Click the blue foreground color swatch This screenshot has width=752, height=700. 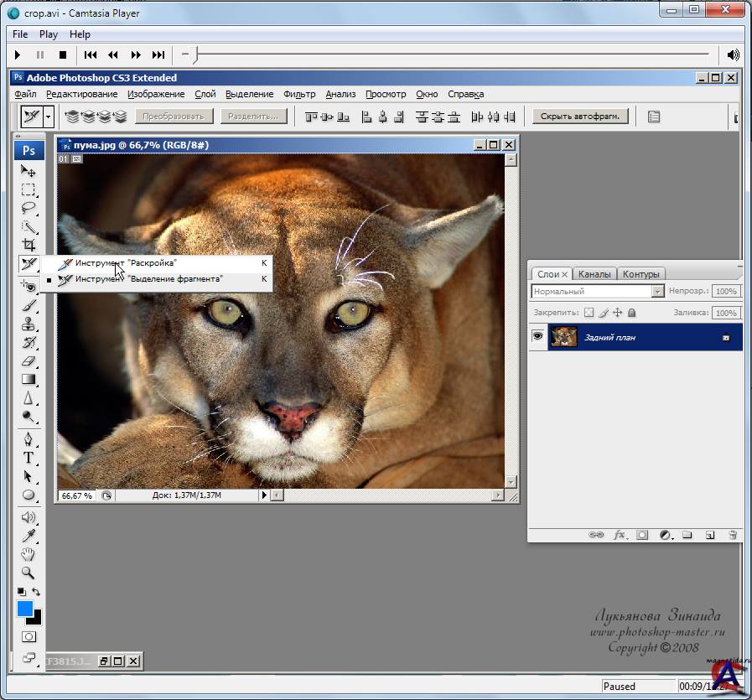pyautogui.click(x=25, y=609)
